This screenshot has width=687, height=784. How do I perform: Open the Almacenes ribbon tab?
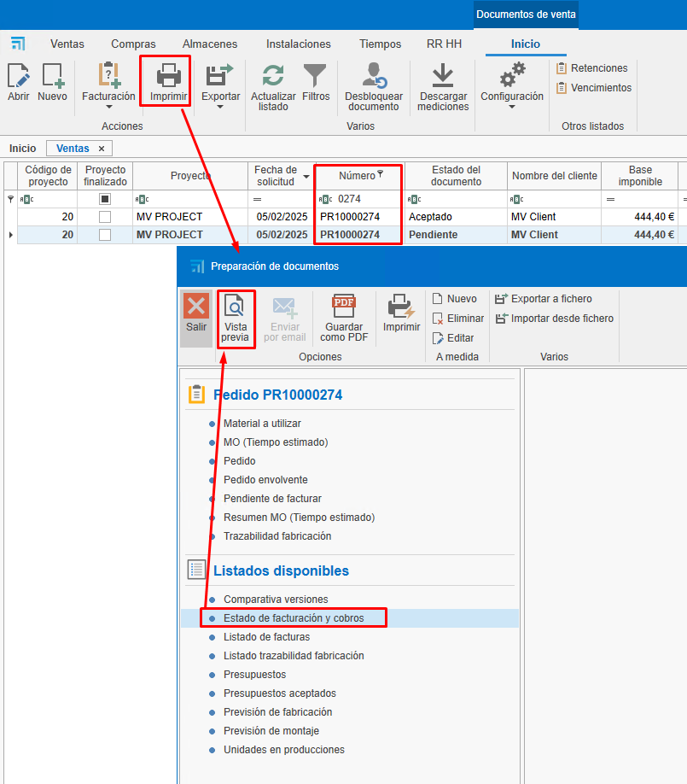(210, 44)
